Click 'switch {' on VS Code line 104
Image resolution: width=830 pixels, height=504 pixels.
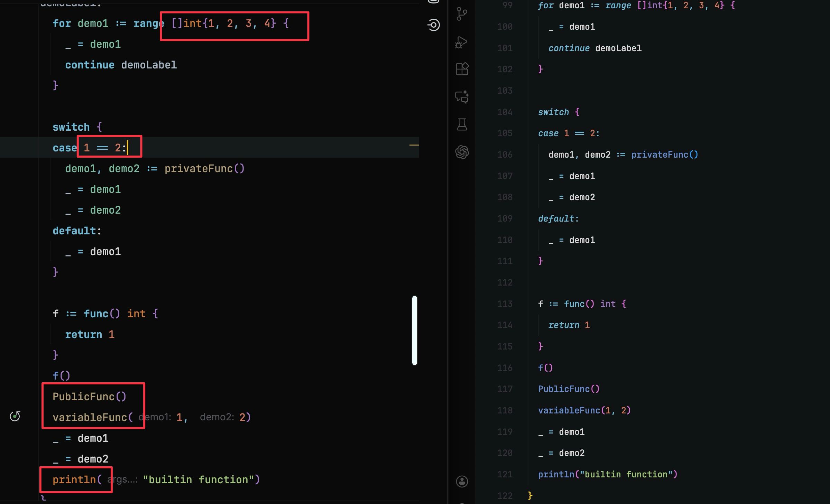[x=559, y=112]
